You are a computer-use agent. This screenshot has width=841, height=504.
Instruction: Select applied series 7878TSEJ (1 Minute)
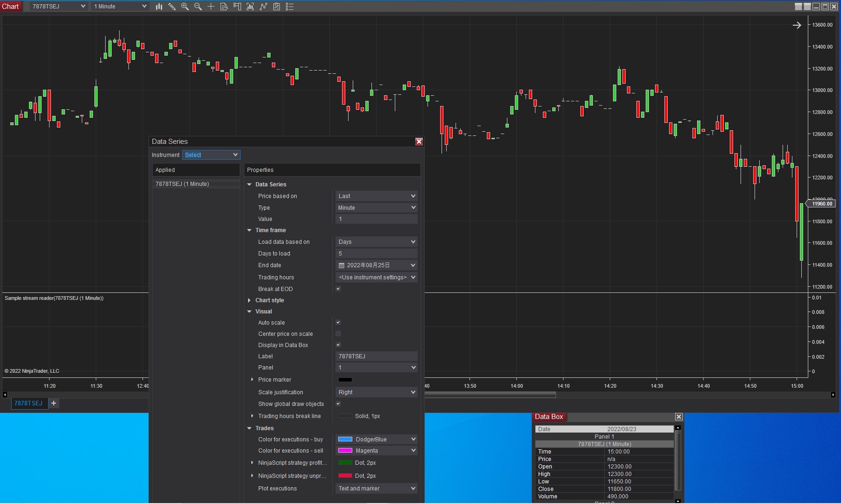coord(196,184)
